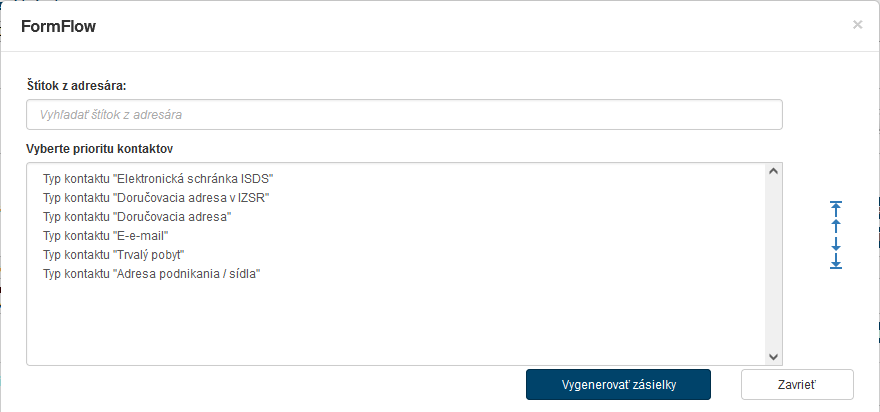Click the priority list scrollbar track
The height and width of the screenshot is (412, 880).
coord(773,265)
